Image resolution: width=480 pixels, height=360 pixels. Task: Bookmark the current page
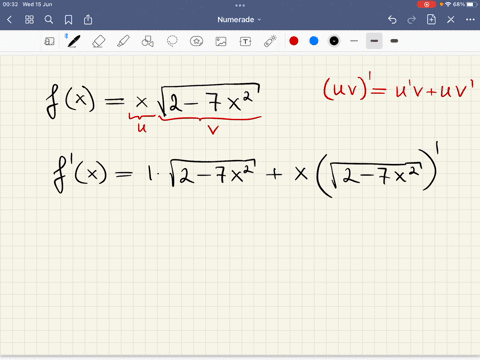68,20
